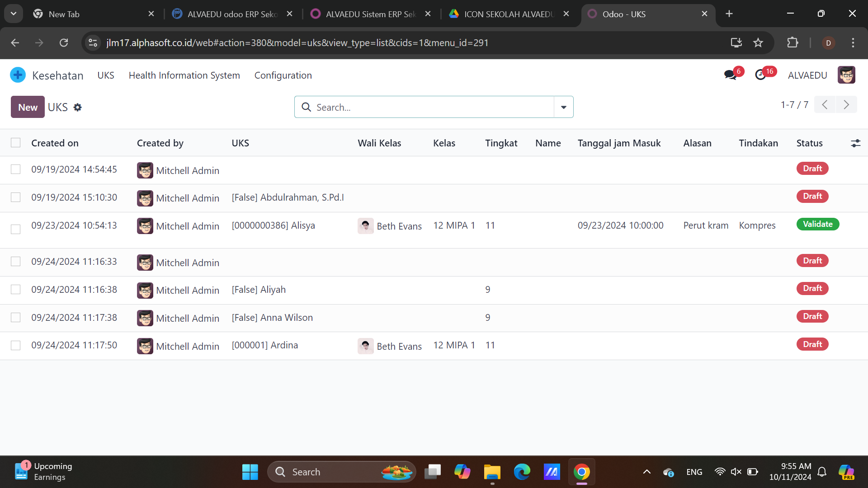The height and width of the screenshot is (488, 868).
Task: Open the chat messages icon
Action: pos(730,75)
